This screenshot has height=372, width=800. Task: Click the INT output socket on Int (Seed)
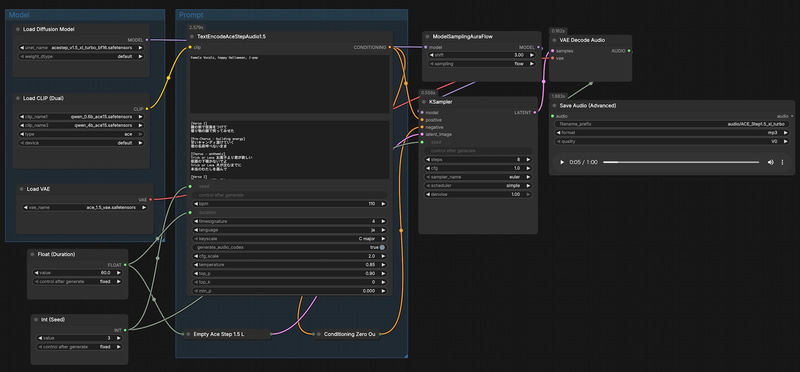[x=125, y=330]
